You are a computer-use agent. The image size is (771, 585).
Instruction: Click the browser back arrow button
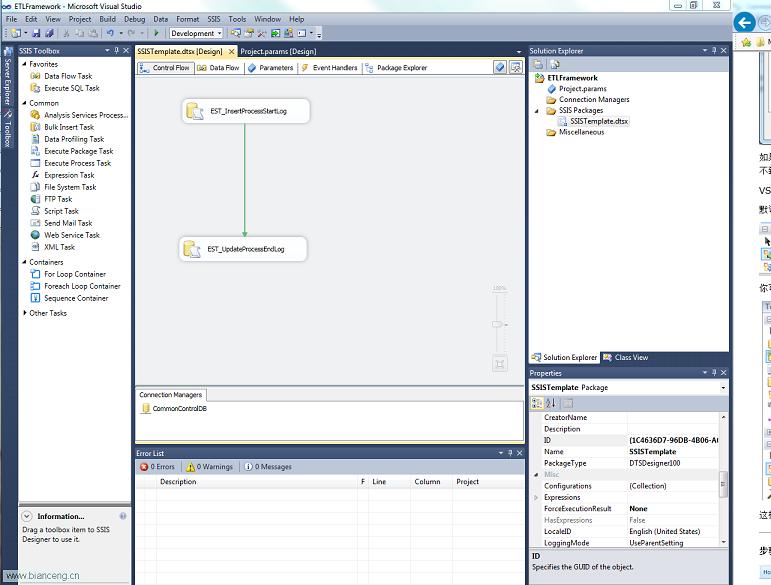(x=744, y=23)
